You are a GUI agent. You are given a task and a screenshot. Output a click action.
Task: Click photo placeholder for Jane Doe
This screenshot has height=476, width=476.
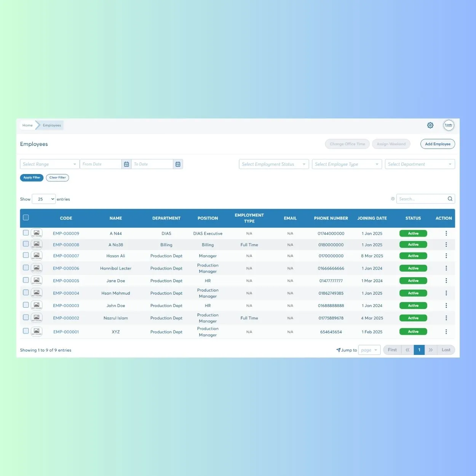point(37,281)
